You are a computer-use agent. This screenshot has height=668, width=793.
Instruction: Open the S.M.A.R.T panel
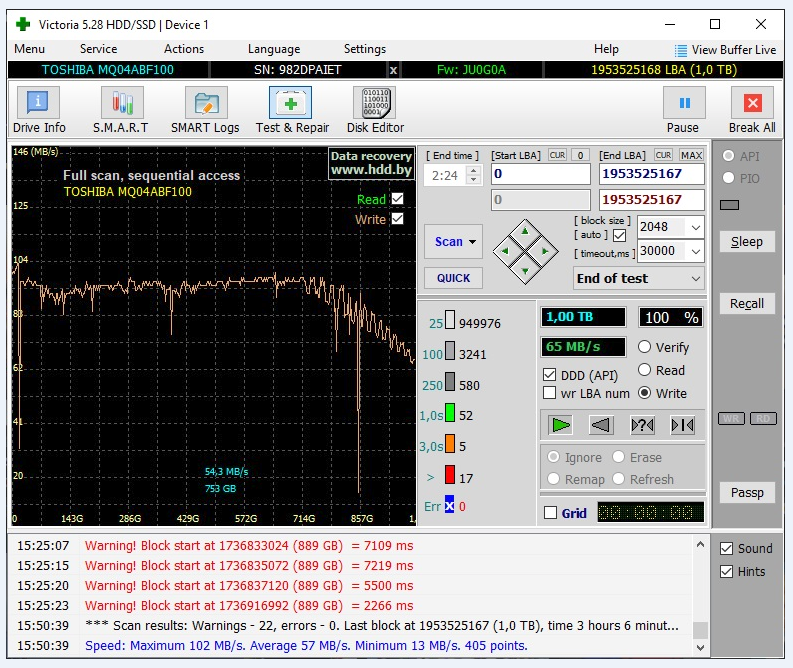pos(122,102)
